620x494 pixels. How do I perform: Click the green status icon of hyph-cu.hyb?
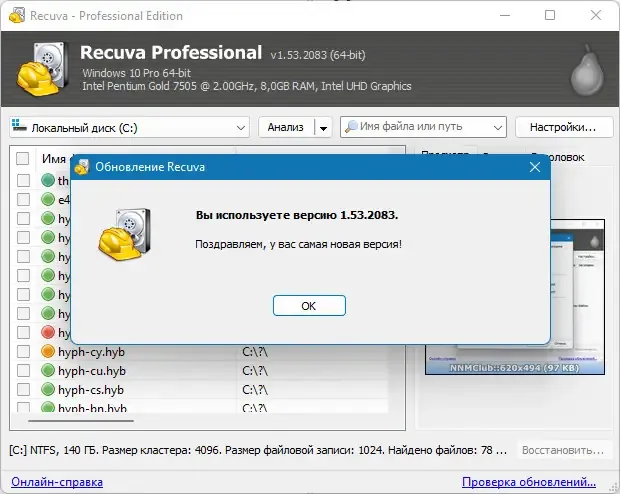[x=48, y=370]
